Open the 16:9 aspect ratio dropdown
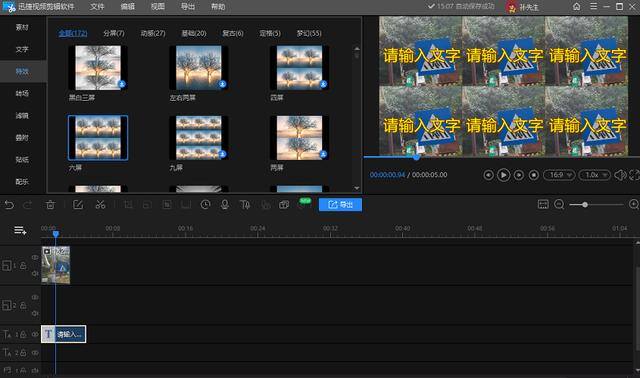This screenshot has height=378, width=640. click(x=559, y=175)
